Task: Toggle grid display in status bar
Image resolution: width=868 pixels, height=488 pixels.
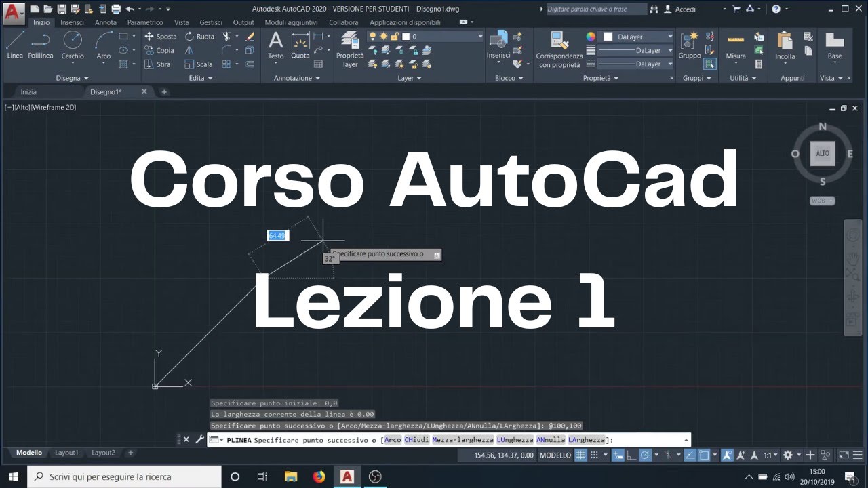Action: click(x=581, y=455)
